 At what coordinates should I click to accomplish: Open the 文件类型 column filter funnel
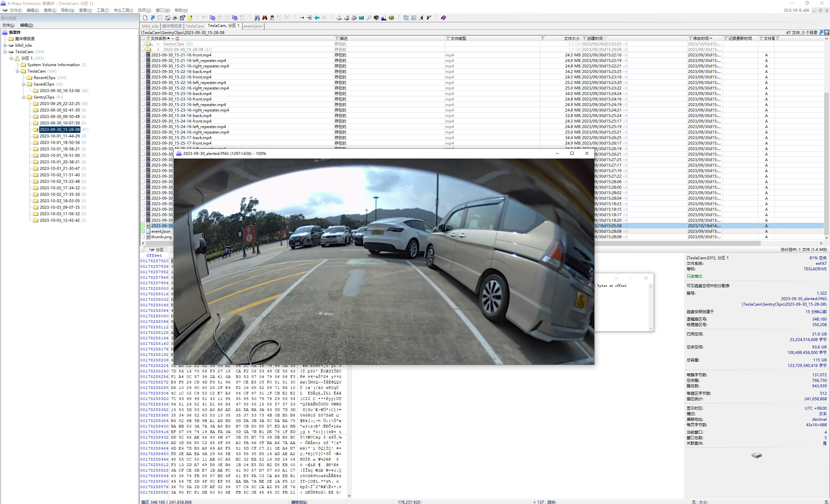tap(448, 38)
